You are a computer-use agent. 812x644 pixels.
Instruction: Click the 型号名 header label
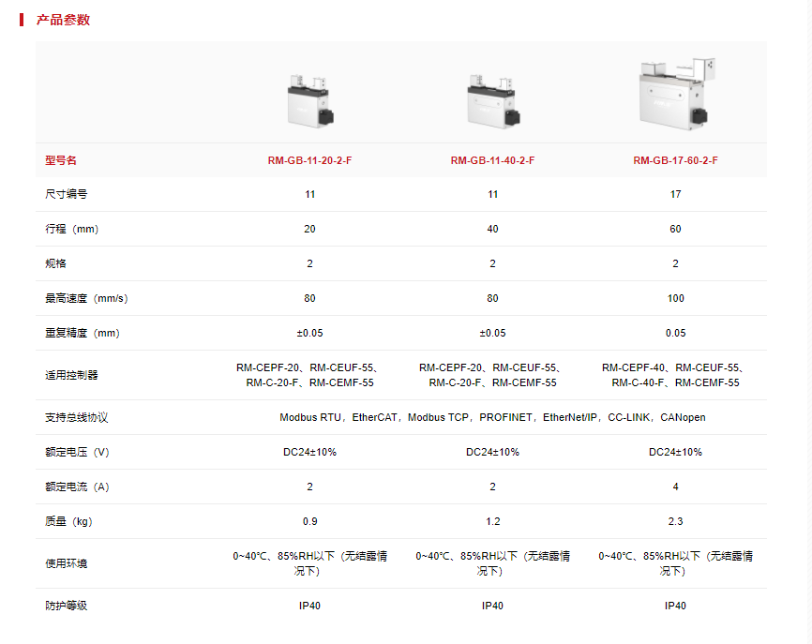click(61, 160)
